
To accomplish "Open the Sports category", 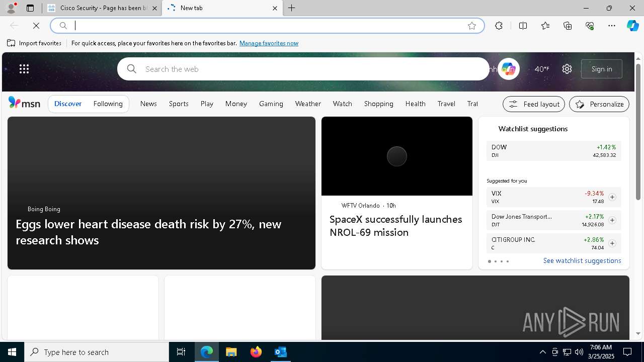I will (179, 104).
